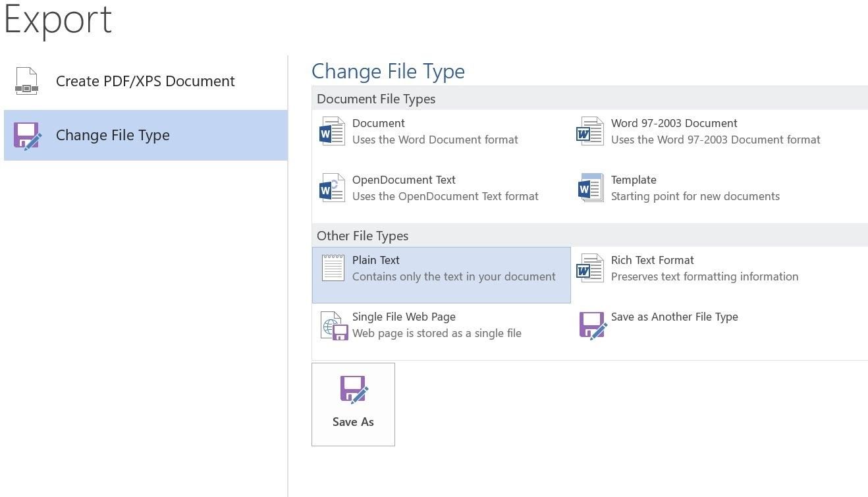Click the Single File Web Page icon
This screenshot has width=868, height=497.
[334, 325]
